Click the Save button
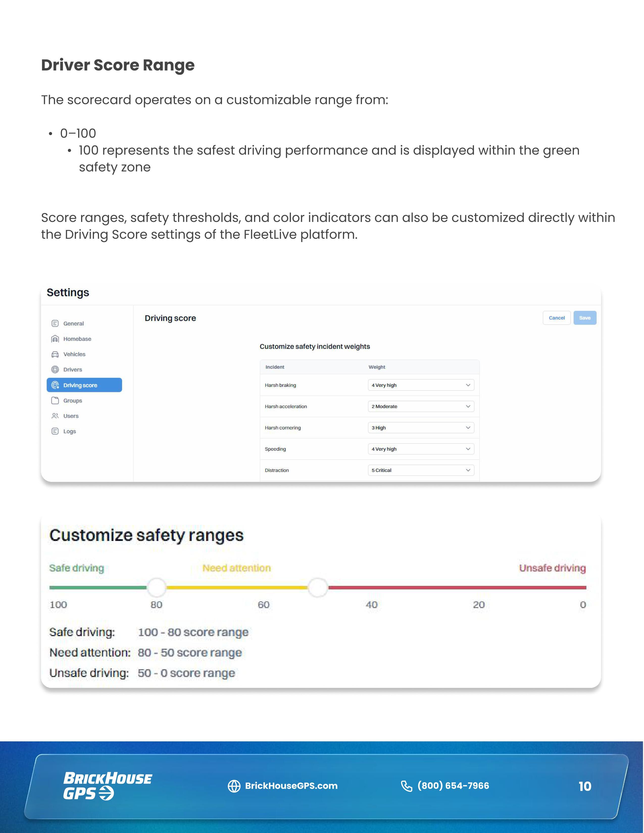 coord(585,318)
